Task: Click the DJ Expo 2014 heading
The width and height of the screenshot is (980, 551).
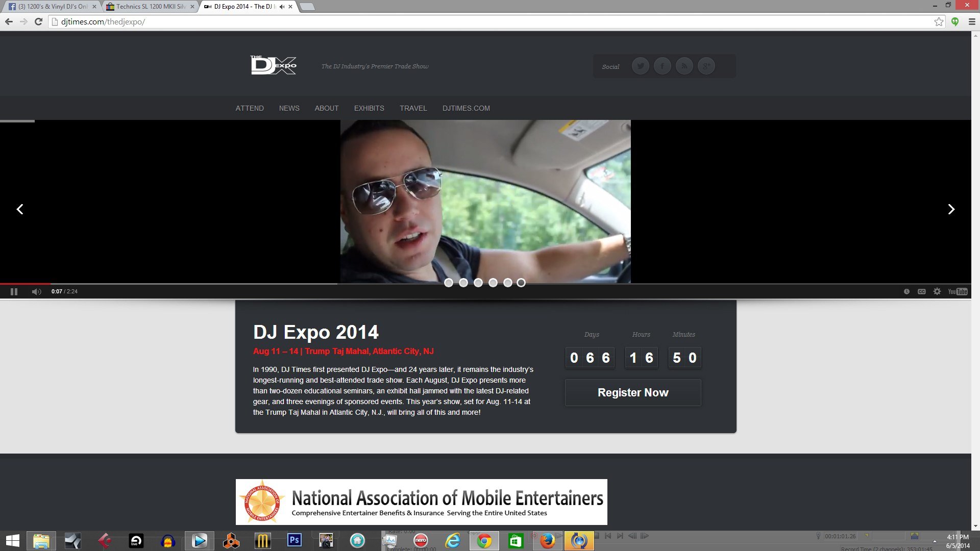Action: click(316, 332)
